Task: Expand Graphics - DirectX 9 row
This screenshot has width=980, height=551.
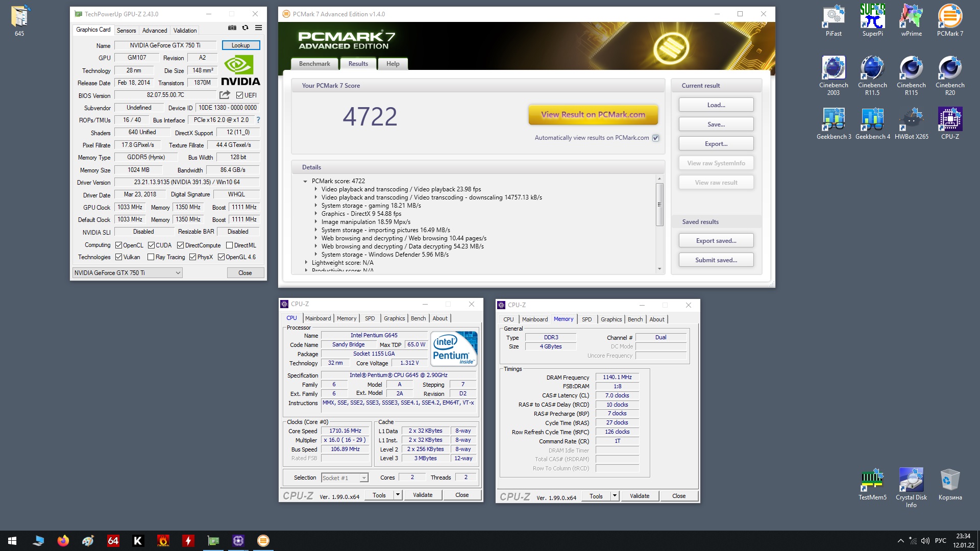Action: 316,214
